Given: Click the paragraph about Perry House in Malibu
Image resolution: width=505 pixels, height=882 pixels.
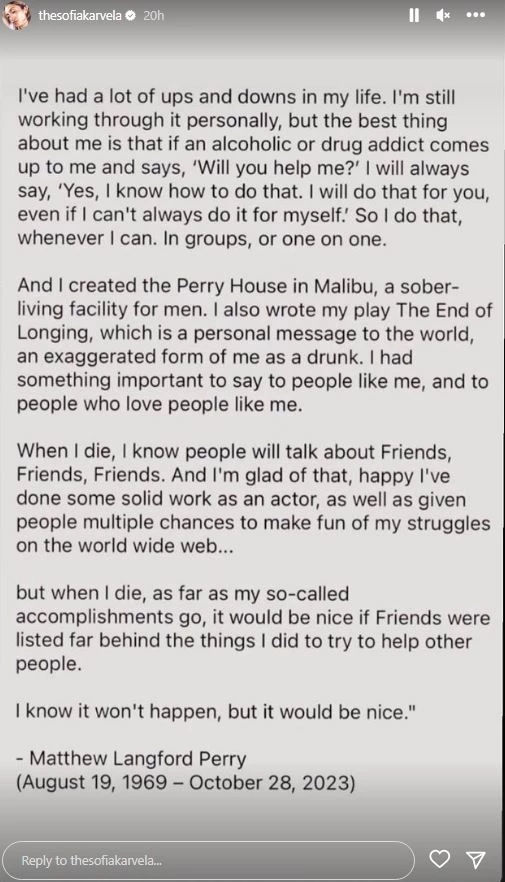Looking at the screenshot, I should 254,345.
